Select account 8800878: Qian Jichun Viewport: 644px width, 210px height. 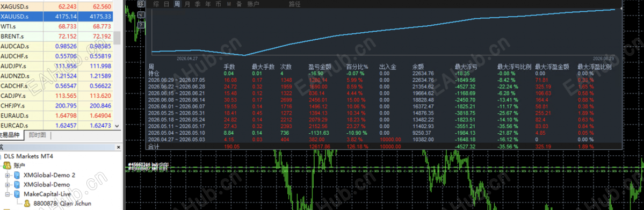[62, 204]
